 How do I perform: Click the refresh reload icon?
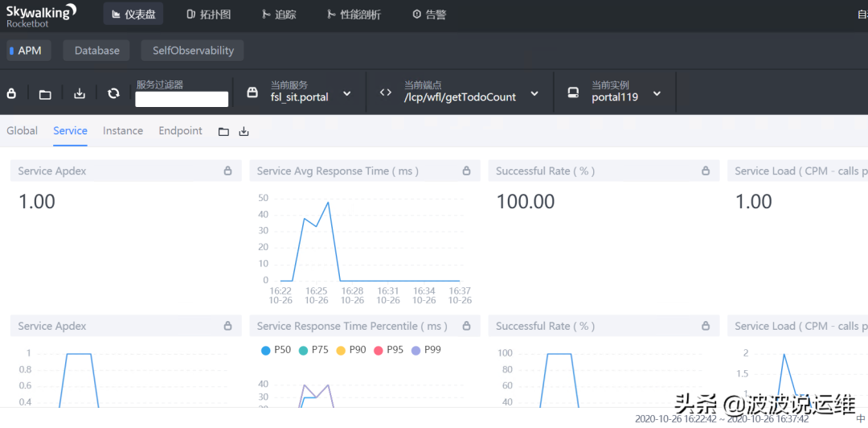coord(113,93)
